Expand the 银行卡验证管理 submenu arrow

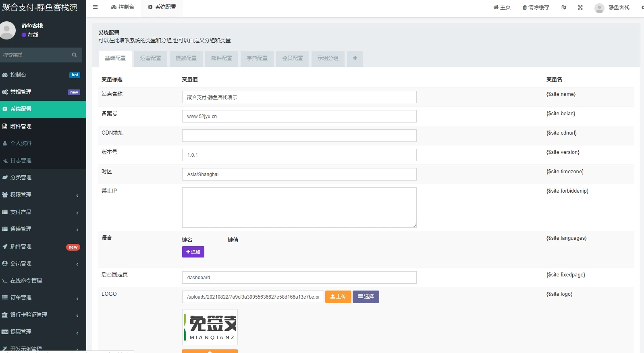(x=77, y=316)
